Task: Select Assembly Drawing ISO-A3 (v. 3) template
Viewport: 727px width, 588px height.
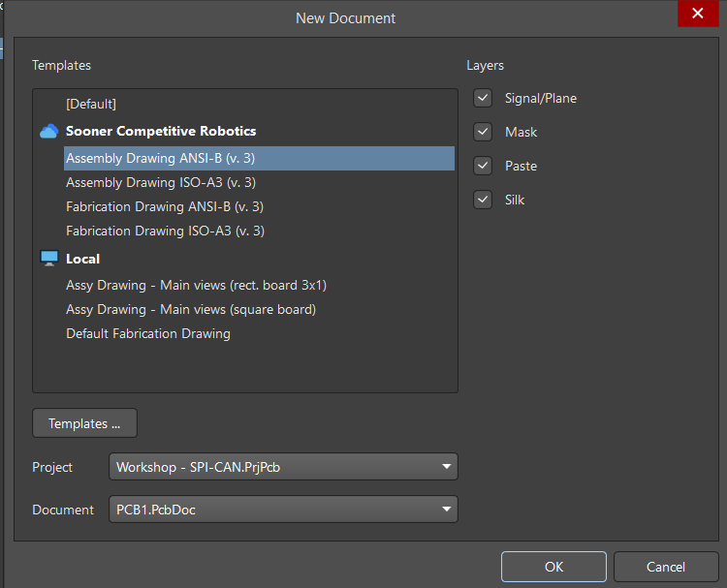Action: tap(161, 182)
